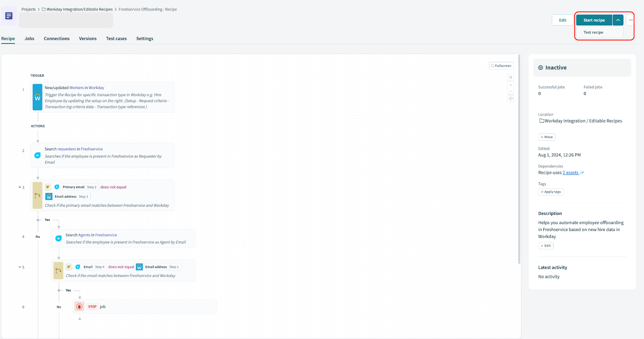Click the Workday icon beside Email address in step 5

(x=139, y=267)
